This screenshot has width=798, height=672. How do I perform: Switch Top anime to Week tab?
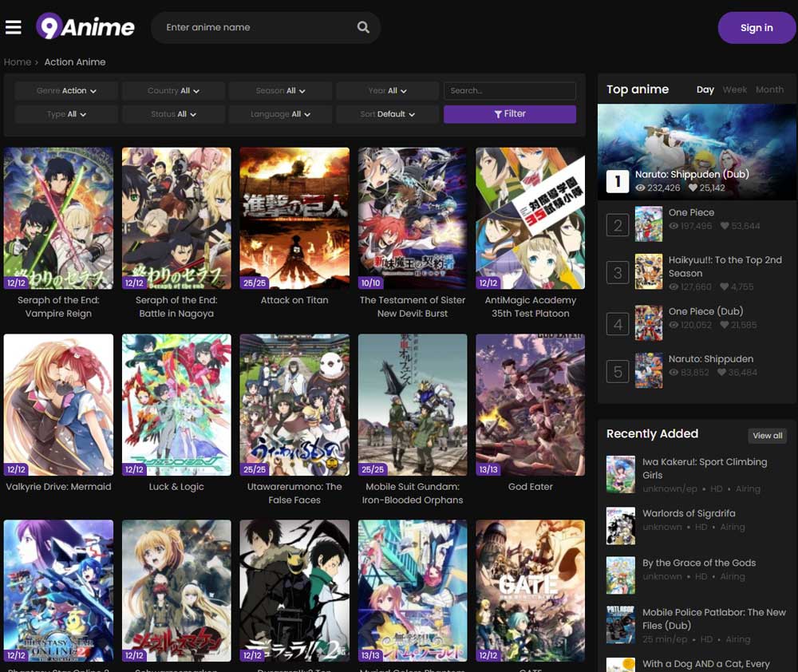point(734,89)
